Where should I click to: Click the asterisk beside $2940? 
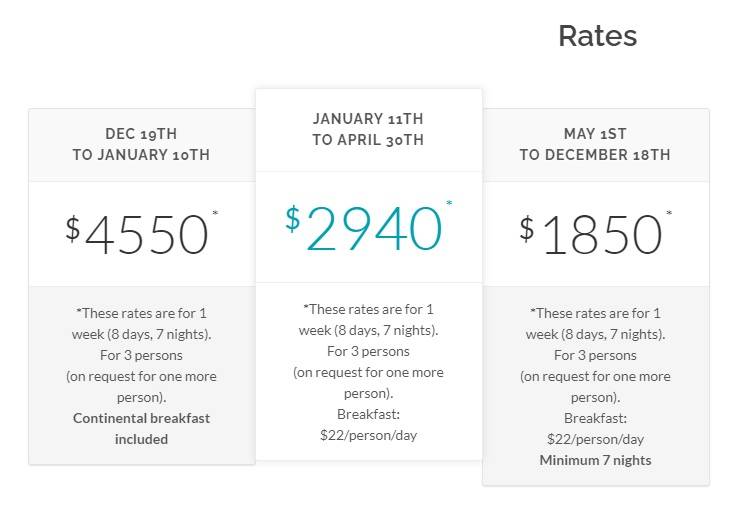click(x=449, y=203)
